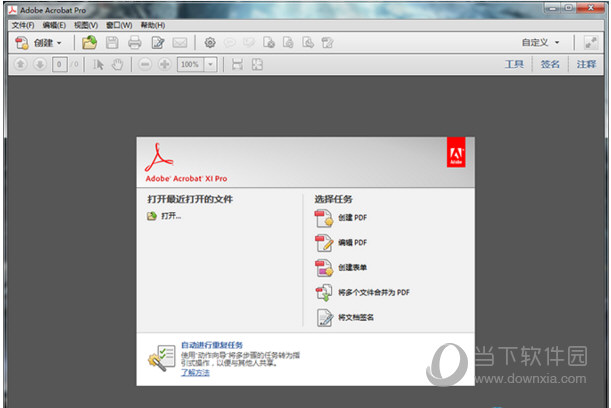This screenshot has width=611, height=408.
Task: Click the Create PDF icon in toolbar
Action: point(21,43)
